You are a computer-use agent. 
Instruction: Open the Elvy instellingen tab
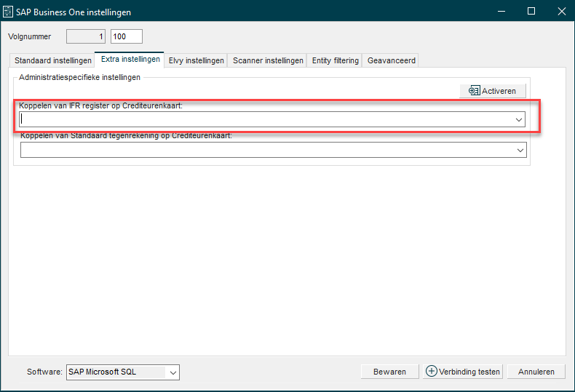pyautogui.click(x=197, y=60)
